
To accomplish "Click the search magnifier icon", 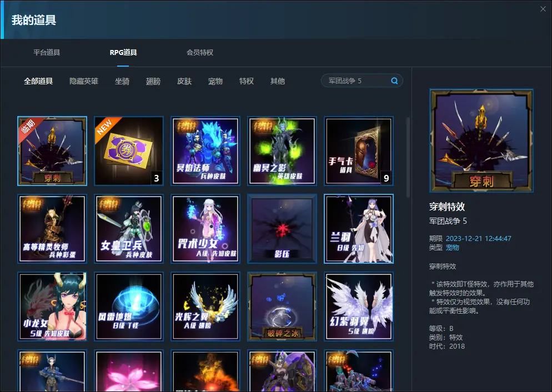I will (394, 81).
